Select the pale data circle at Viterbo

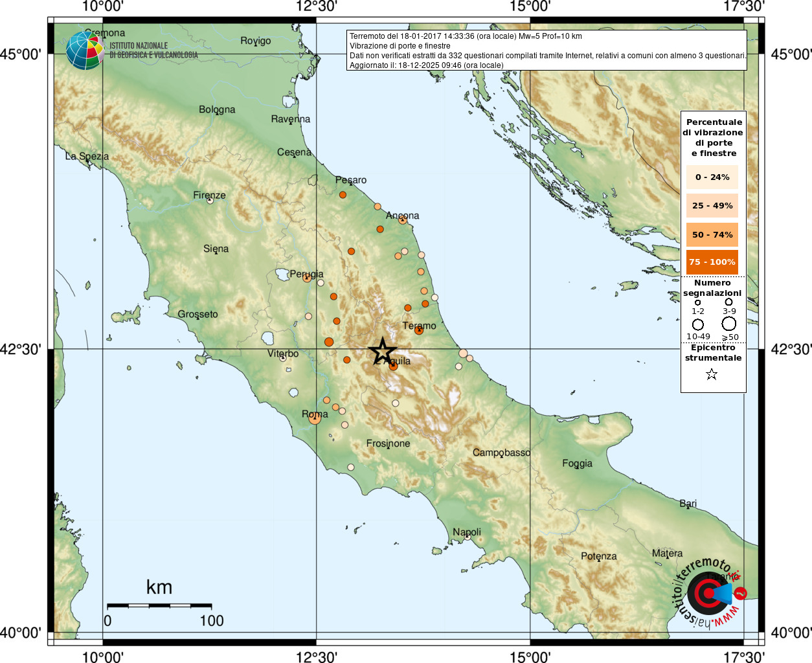283,358
